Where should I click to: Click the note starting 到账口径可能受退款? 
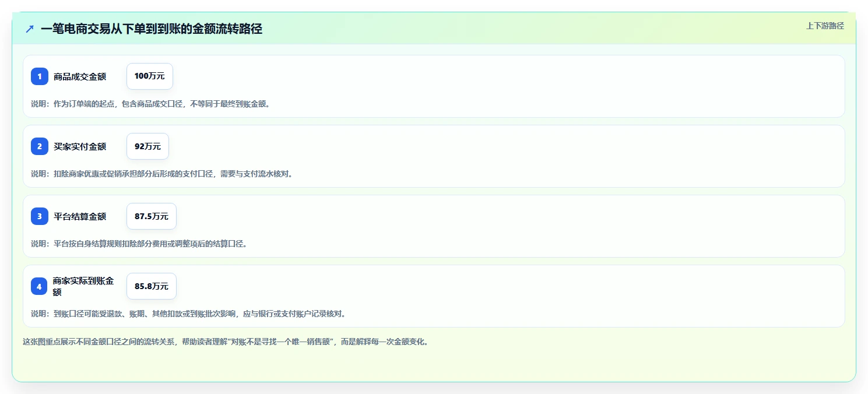point(189,314)
